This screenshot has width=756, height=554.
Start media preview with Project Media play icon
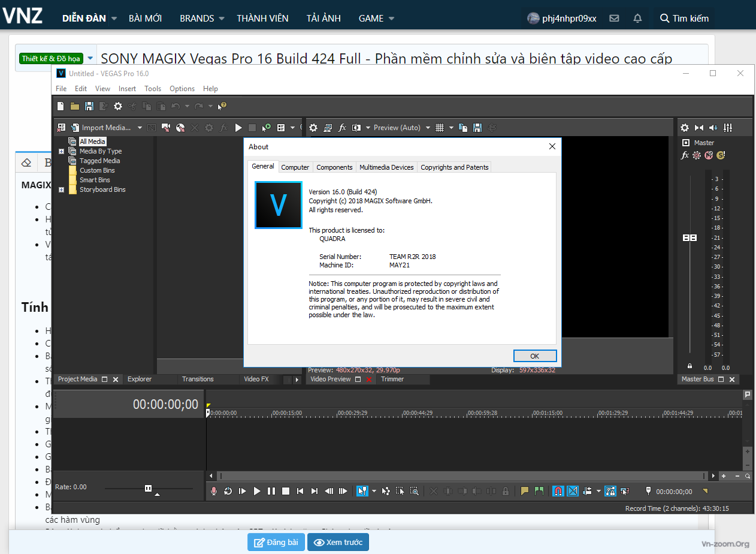238,128
